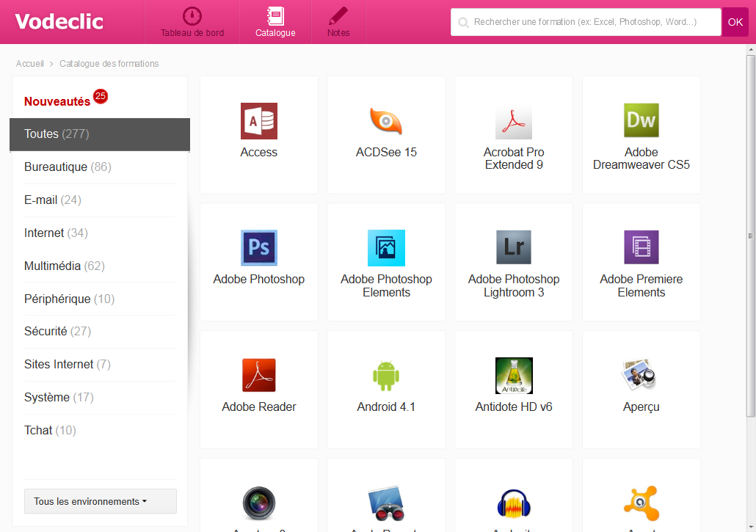Select the Internet (34) category
This screenshot has width=756, height=532.
pos(100,233)
